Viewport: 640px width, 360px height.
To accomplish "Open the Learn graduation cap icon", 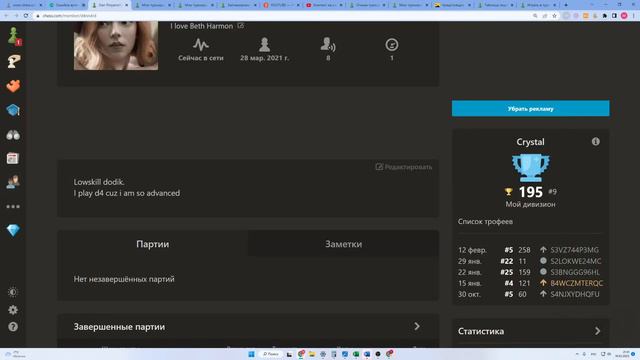I will (13, 110).
